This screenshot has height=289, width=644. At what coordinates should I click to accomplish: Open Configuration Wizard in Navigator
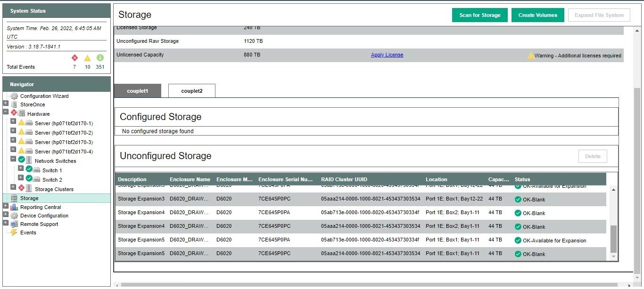[44, 96]
